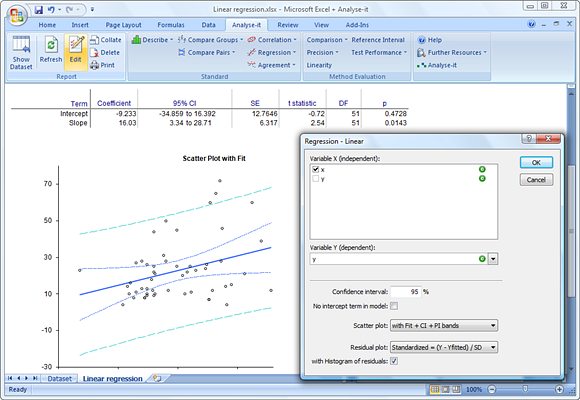Go to first sheet navigation arrow
The width and height of the screenshot is (580, 400).
coord(10,378)
